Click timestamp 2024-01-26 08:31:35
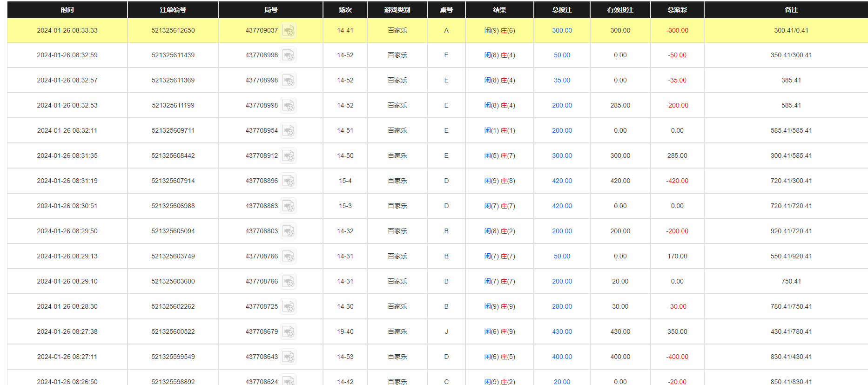The width and height of the screenshot is (868, 385). [x=67, y=155]
